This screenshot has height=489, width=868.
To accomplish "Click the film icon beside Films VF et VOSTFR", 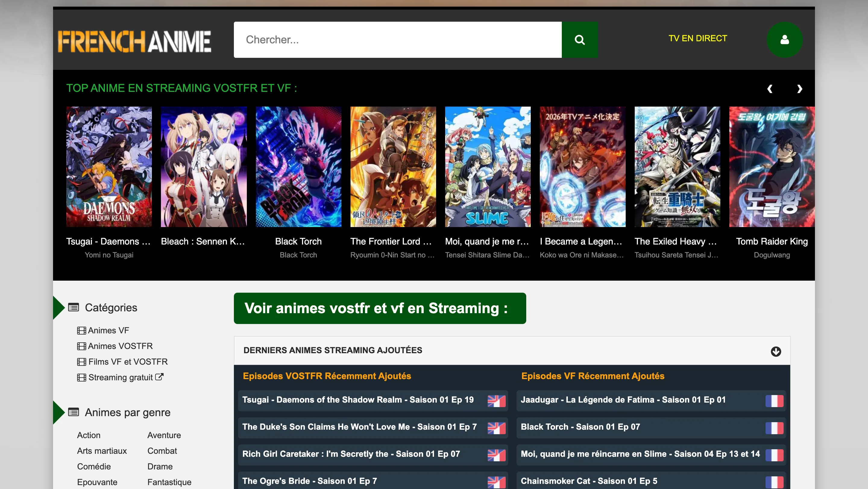I will [81, 362].
